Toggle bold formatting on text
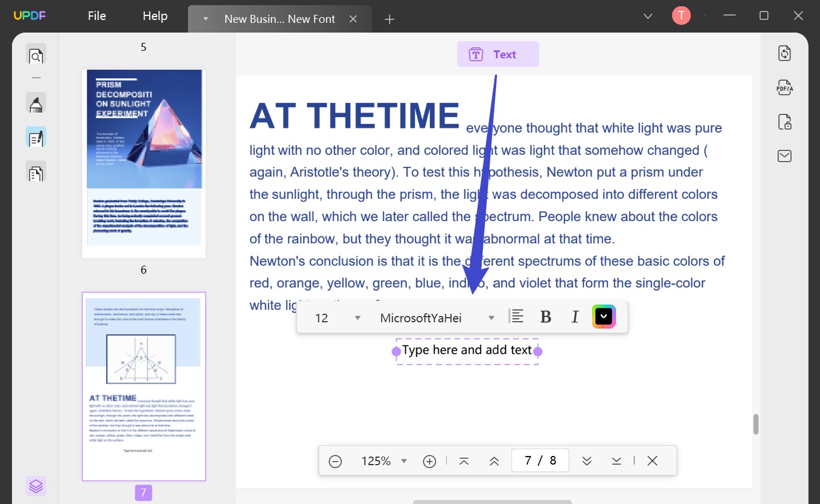 coord(546,316)
